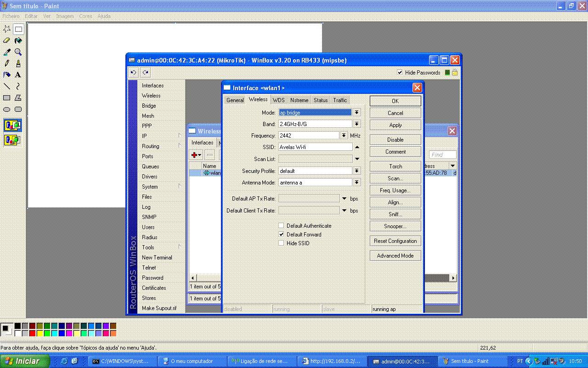The width and height of the screenshot is (588, 368).
Task: Expand the Default AP Tx Rate arrow
Action: tap(345, 199)
